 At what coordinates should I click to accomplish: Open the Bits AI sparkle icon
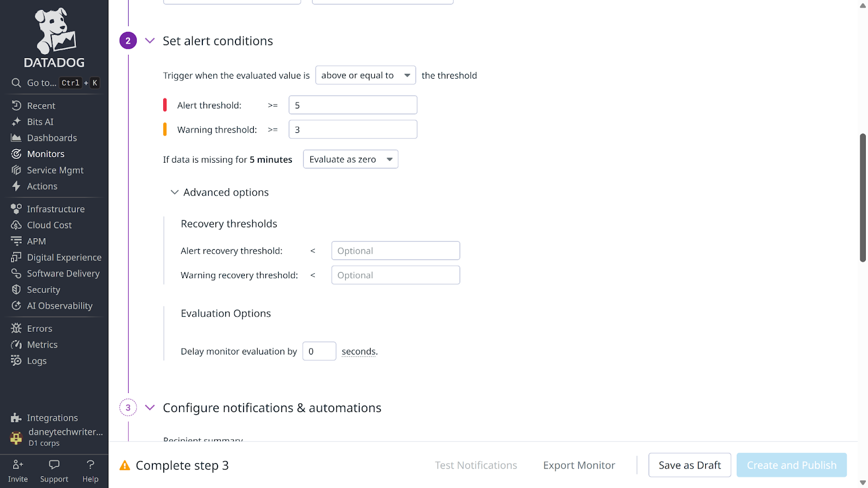pos(16,122)
